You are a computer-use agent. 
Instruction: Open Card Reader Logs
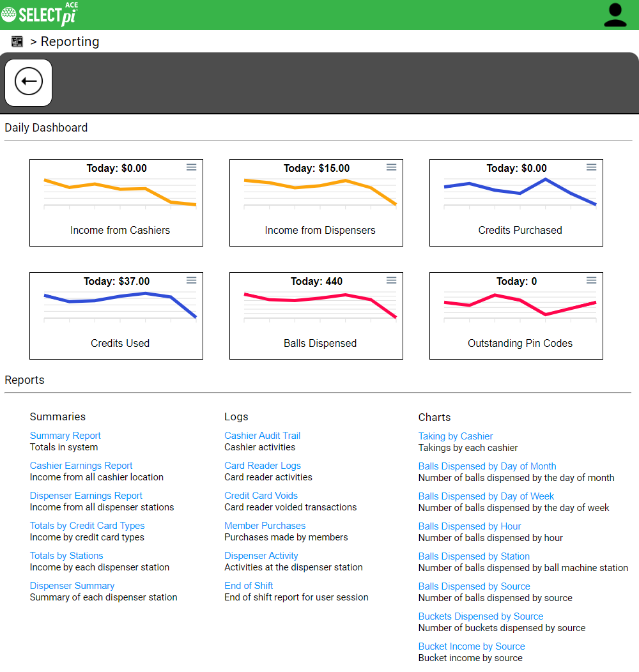click(x=262, y=466)
